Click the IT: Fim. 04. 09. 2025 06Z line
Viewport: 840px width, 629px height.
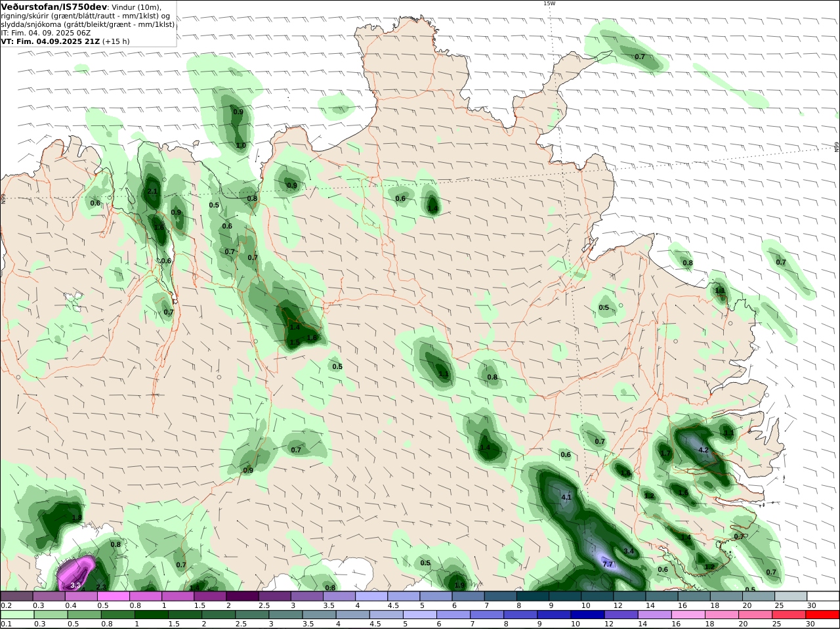46,33
